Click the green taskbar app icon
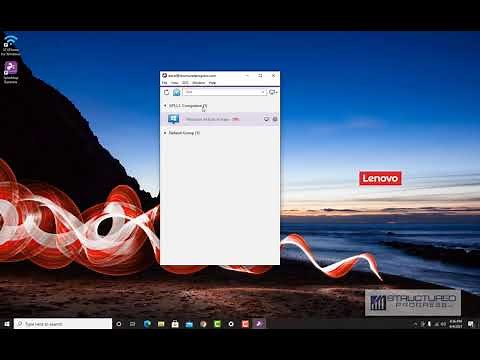 [217, 324]
